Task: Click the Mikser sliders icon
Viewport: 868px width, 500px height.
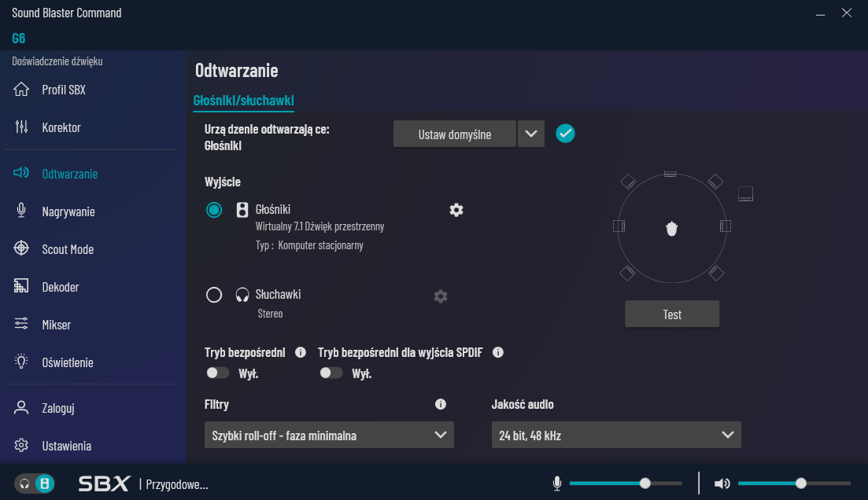Action: pyautogui.click(x=21, y=324)
